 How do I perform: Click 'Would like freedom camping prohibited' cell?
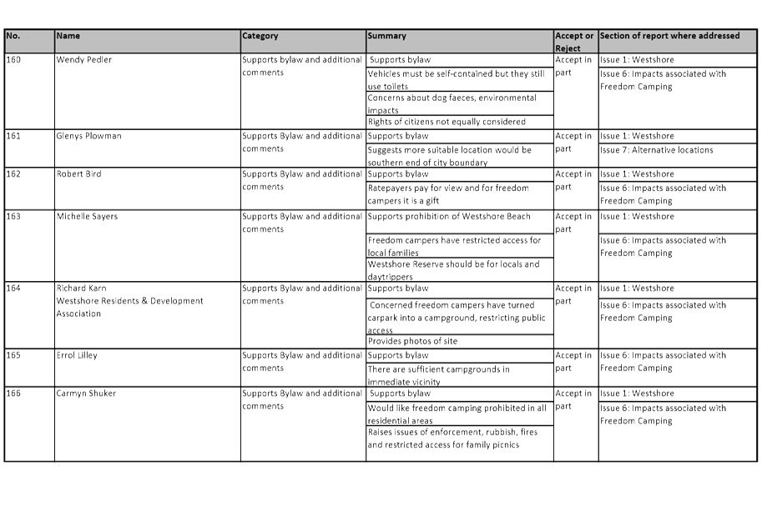[x=460, y=414]
